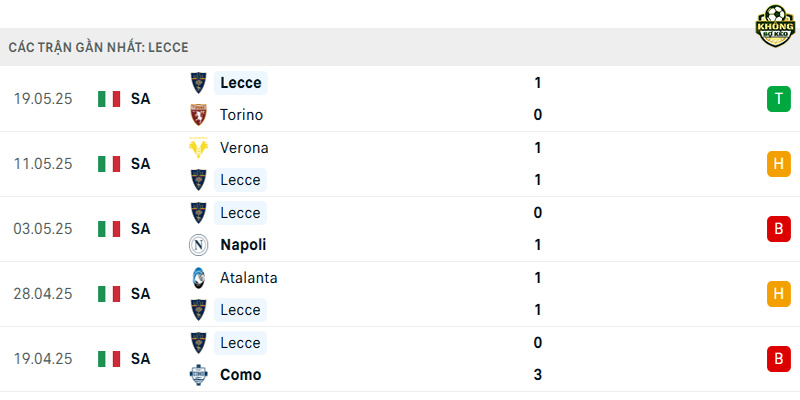
Task: Open the Atalanta team link
Action: click(248, 278)
